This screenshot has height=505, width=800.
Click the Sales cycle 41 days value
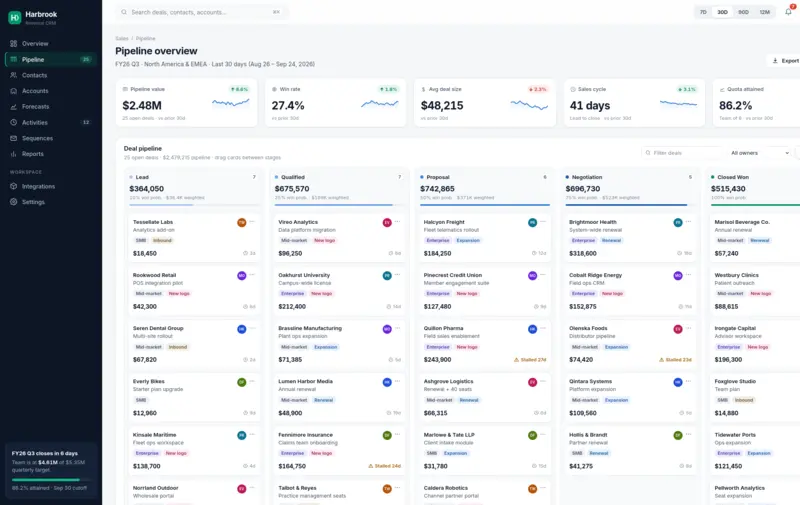point(590,106)
